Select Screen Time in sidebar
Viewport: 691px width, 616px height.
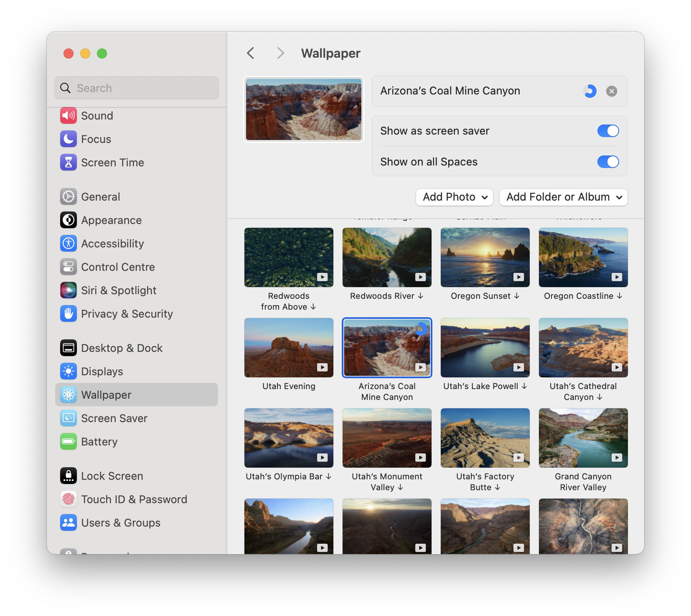137,163
